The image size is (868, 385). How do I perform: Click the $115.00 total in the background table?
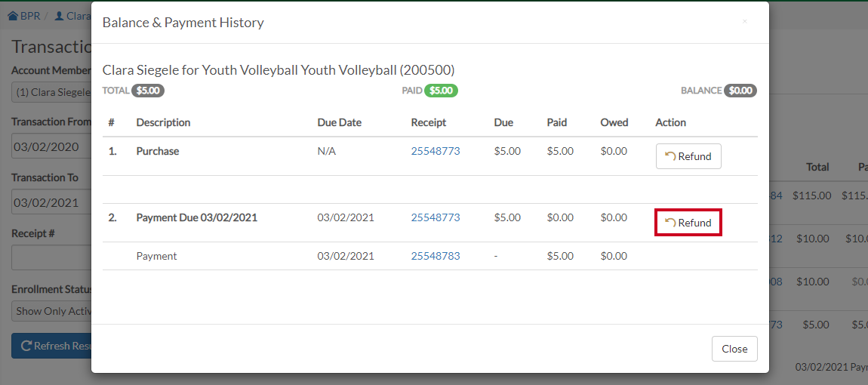click(811, 195)
